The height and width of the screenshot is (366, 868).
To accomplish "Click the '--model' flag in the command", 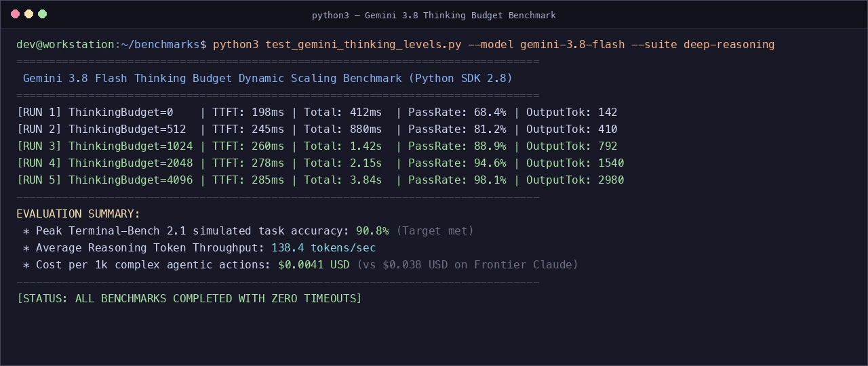I will coord(491,45).
